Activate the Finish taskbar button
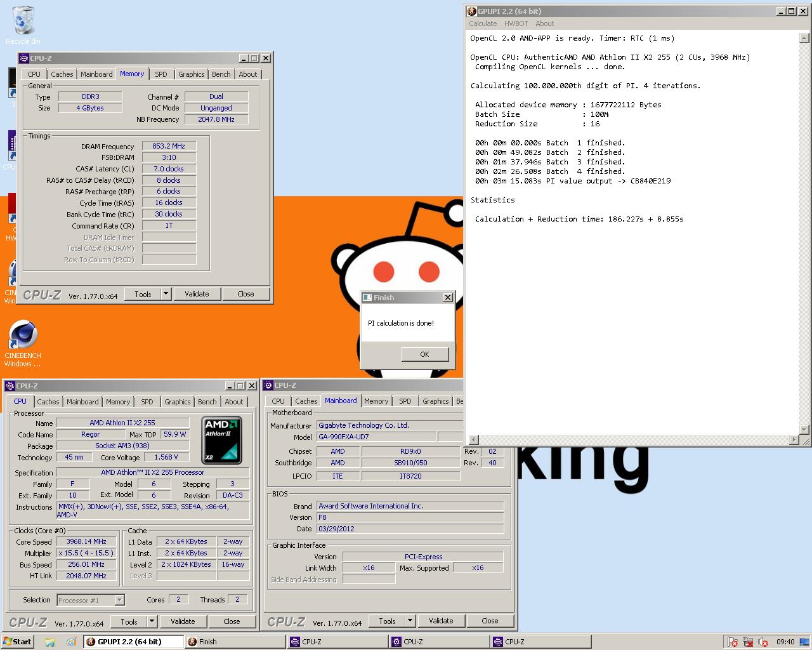 coord(235,642)
